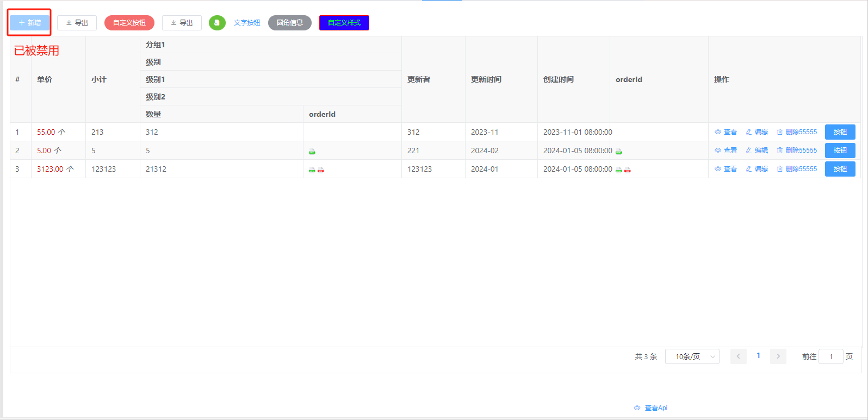This screenshot has width=868, height=420.
Task: Edit row 2 with the 编辑 pencil icon
Action: point(757,151)
